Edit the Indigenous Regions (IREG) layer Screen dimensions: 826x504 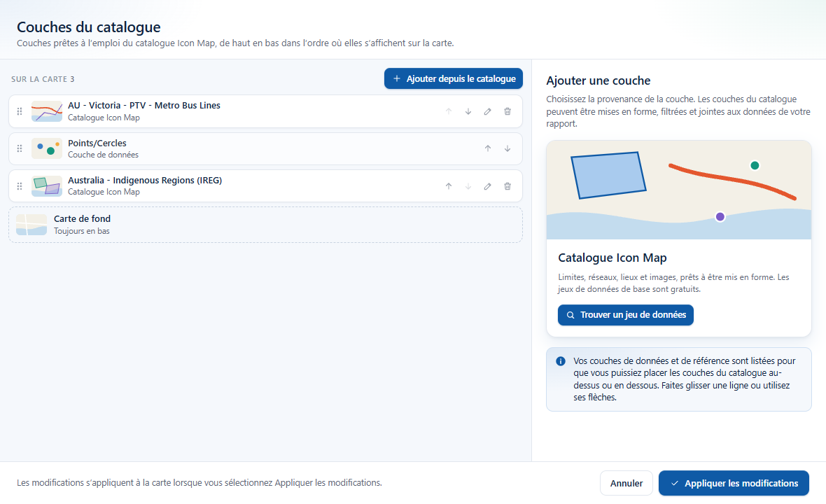click(488, 186)
